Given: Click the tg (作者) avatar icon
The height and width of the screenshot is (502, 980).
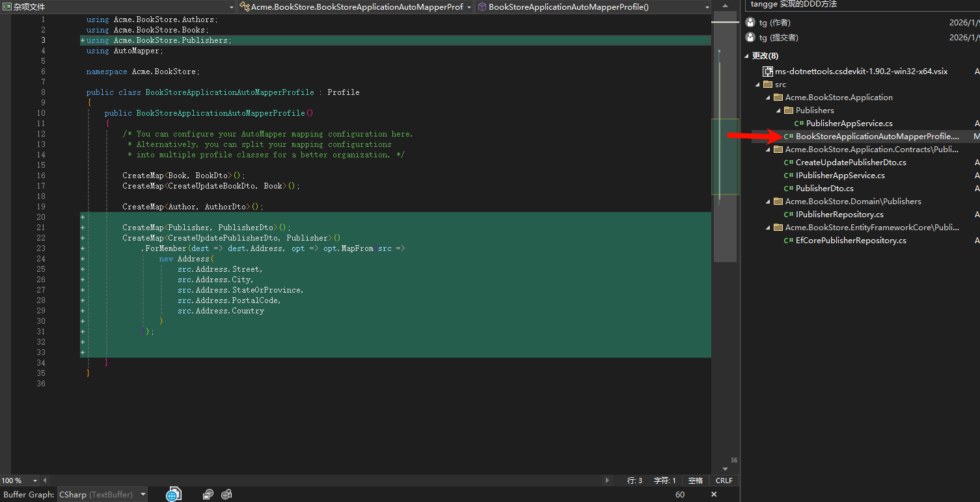Looking at the screenshot, I should 750,23.
